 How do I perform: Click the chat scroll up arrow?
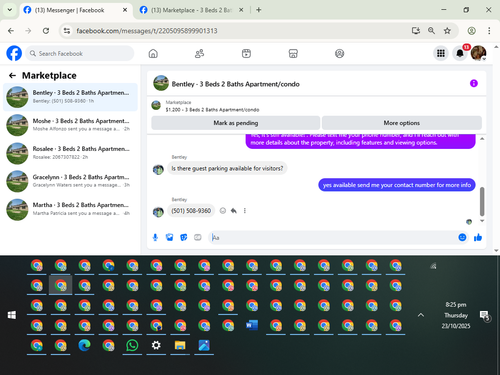coord(482,138)
